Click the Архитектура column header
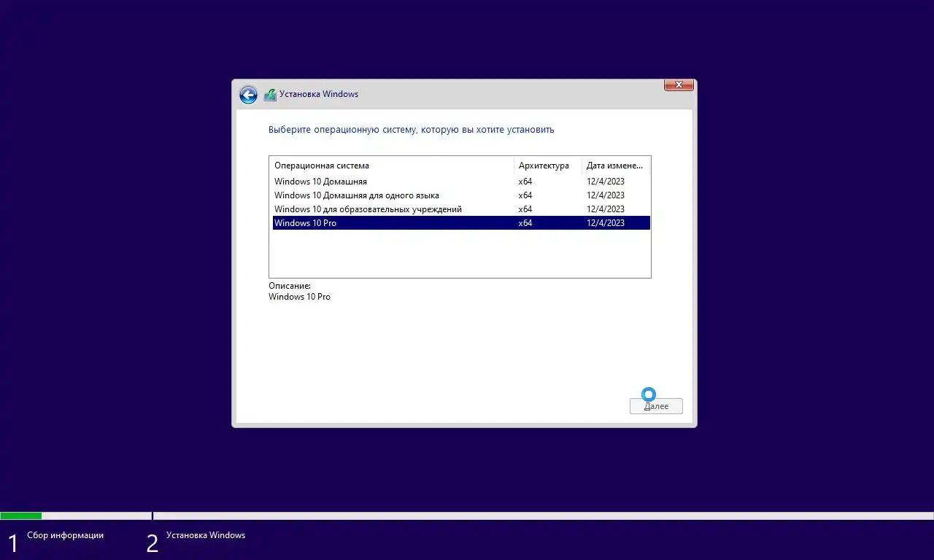Viewport: 934px width, 560px height. (548, 166)
